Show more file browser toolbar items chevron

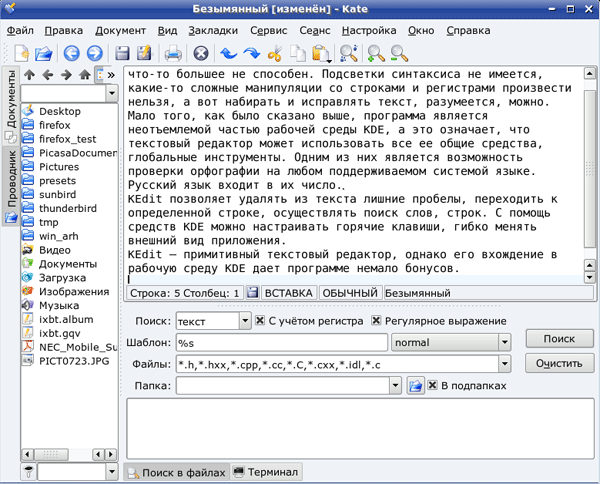(111, 75)
